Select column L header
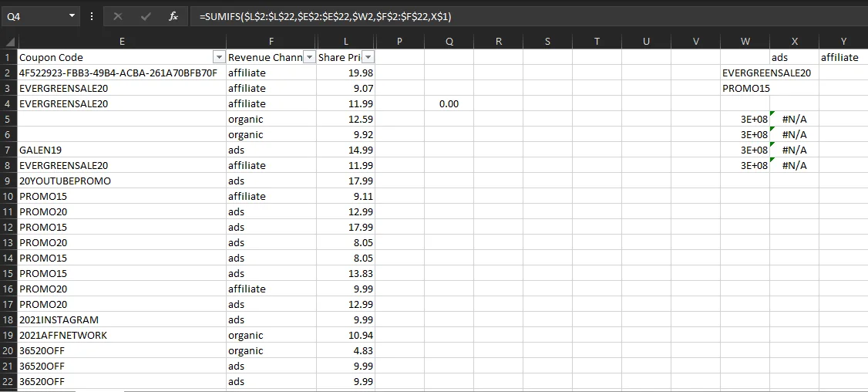 [345, 42]
